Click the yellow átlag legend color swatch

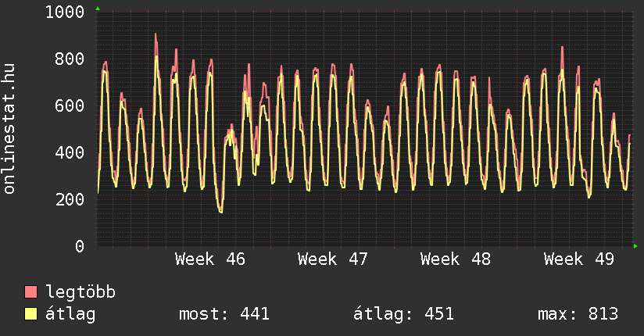[x=30, y=314]
